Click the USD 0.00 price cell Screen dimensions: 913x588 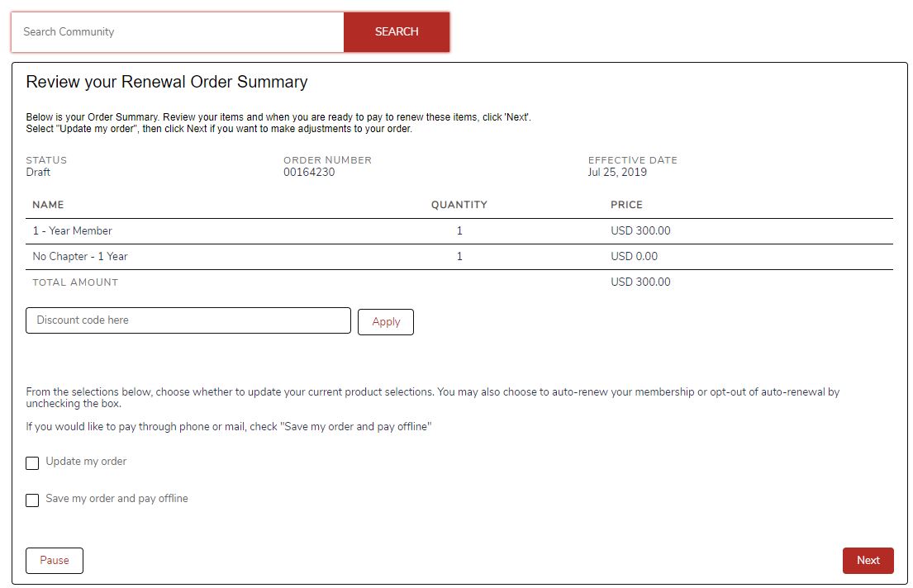635,257
